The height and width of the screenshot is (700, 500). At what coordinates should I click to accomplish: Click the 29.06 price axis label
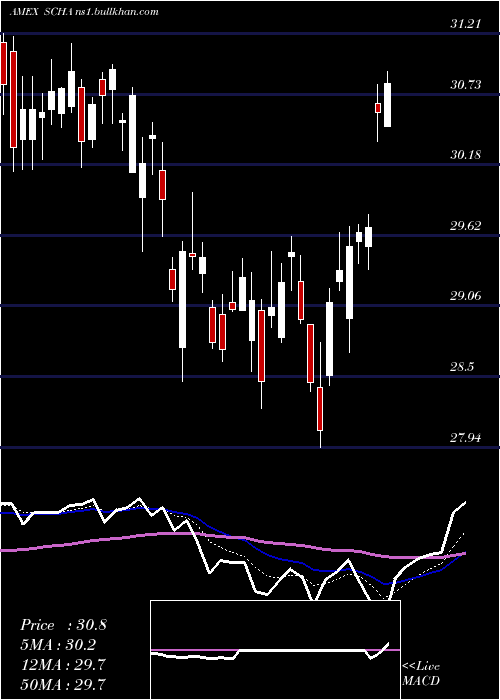tap(466, 296)
